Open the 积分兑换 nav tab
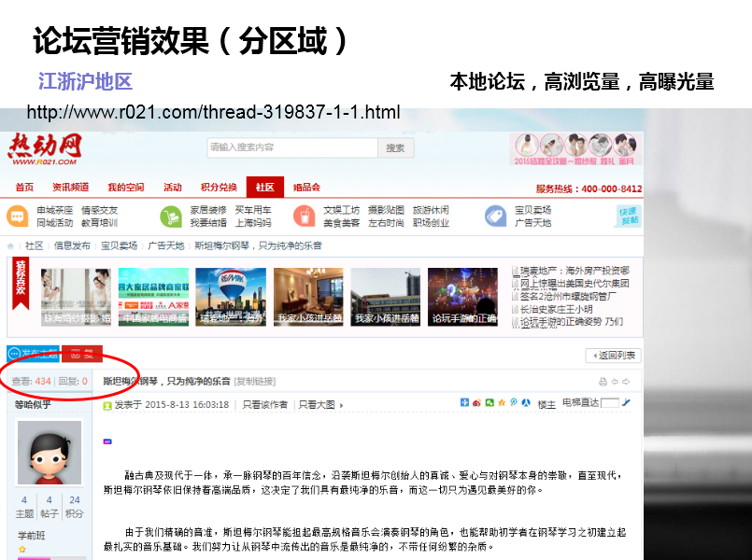 (219, 188)
